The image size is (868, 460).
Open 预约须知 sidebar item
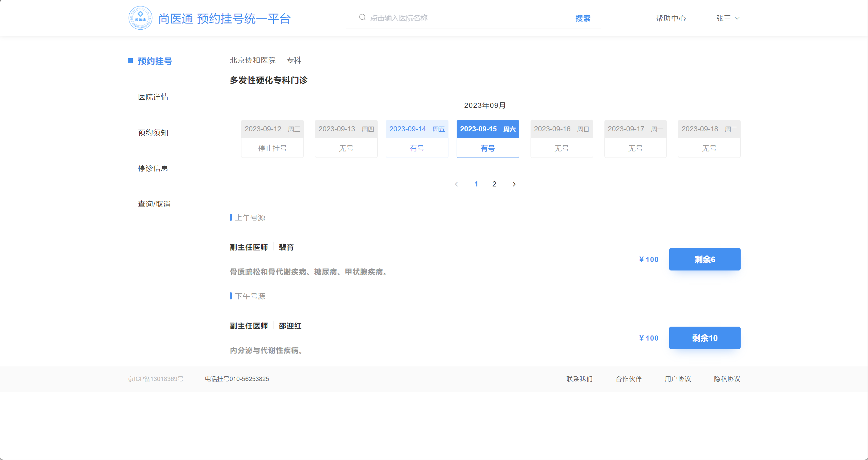[x=153, y=133]
